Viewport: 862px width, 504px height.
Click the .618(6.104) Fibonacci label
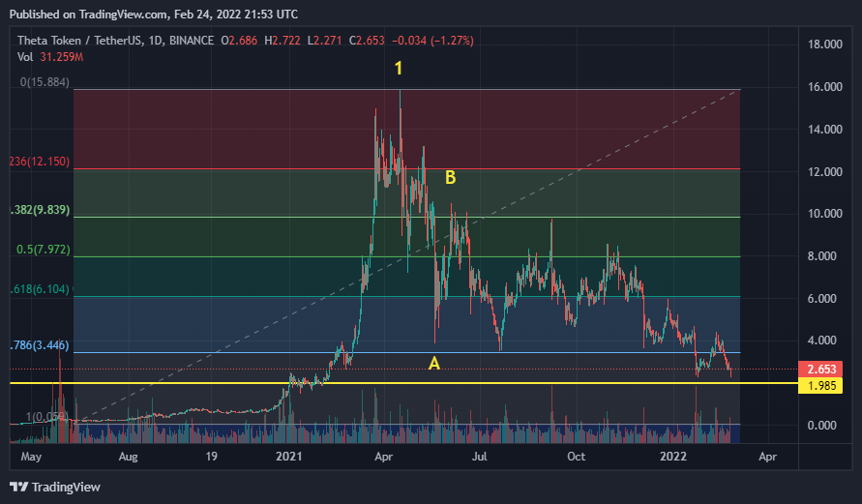pos(40,289)
